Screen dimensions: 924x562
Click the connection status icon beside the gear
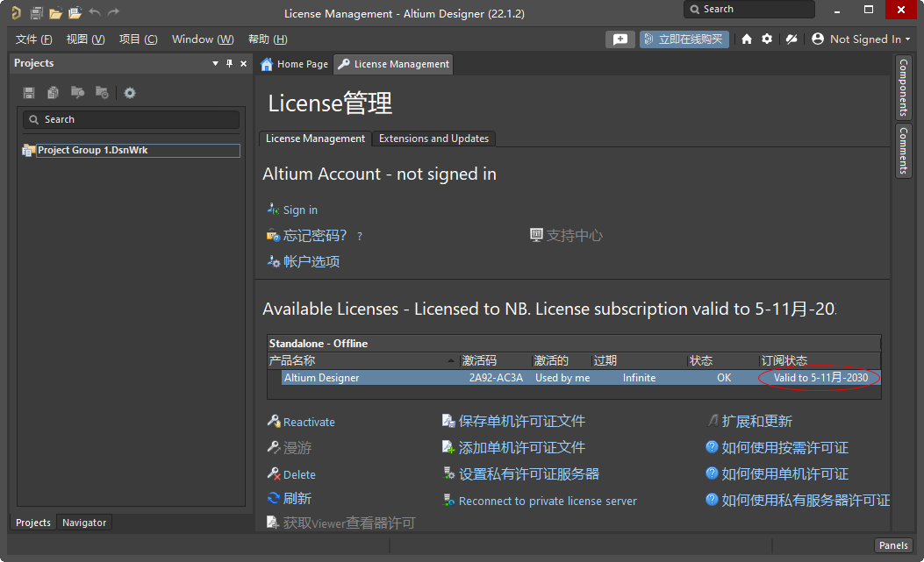tap(791, 39)
